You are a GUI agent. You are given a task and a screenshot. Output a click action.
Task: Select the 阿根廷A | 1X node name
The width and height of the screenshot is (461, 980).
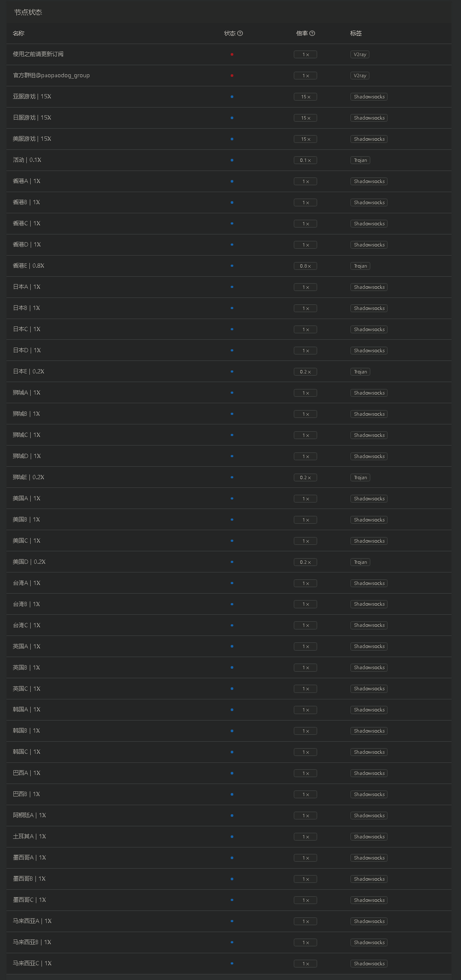(29, 816)
